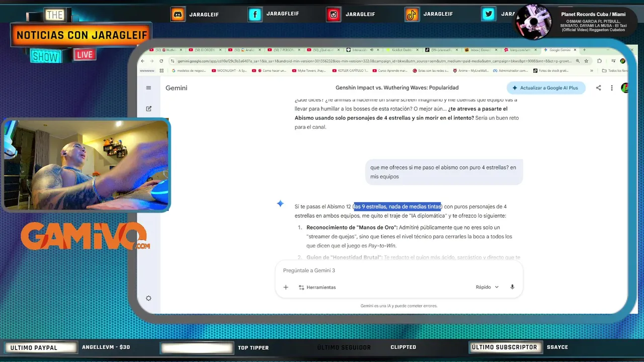Open the Curso Aprende bookmark
Image resolution: width=644 pixels, height=362 pixels.
390,71
